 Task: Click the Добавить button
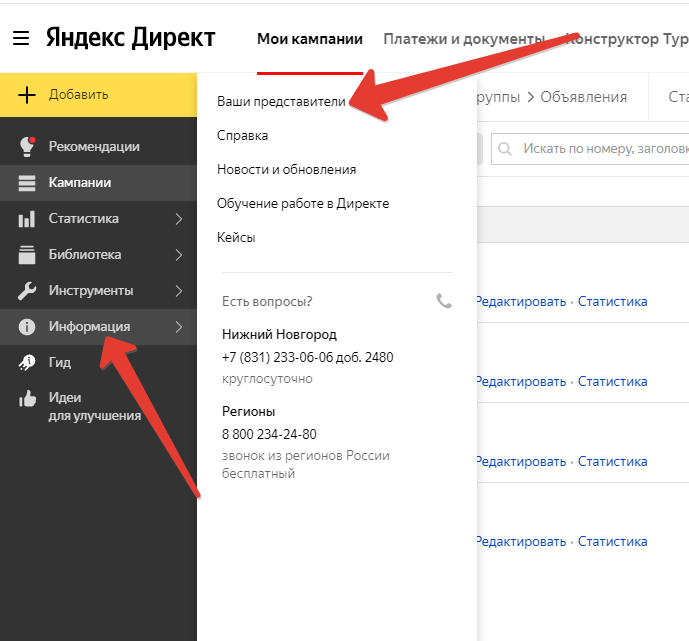click(x=98, y=95)
